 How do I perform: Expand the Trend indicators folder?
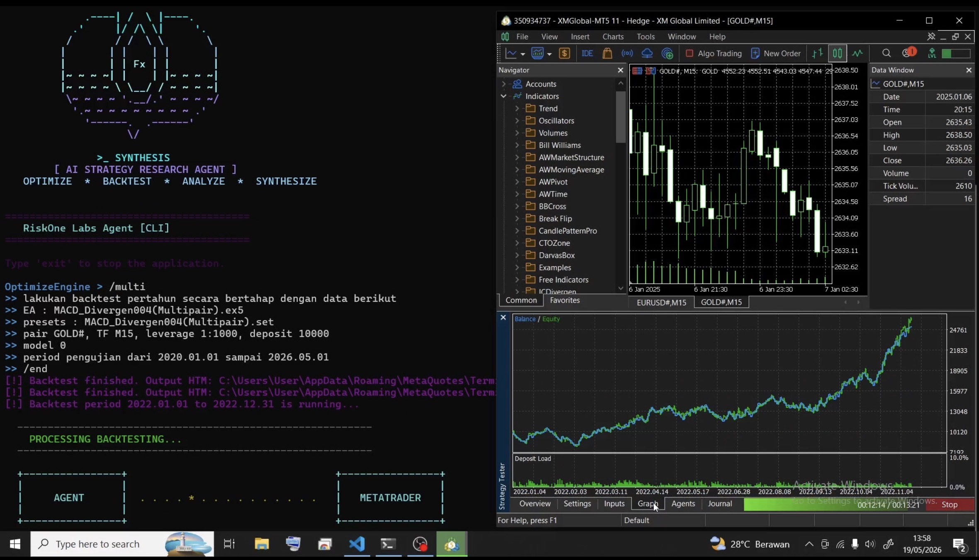[517, 109]
